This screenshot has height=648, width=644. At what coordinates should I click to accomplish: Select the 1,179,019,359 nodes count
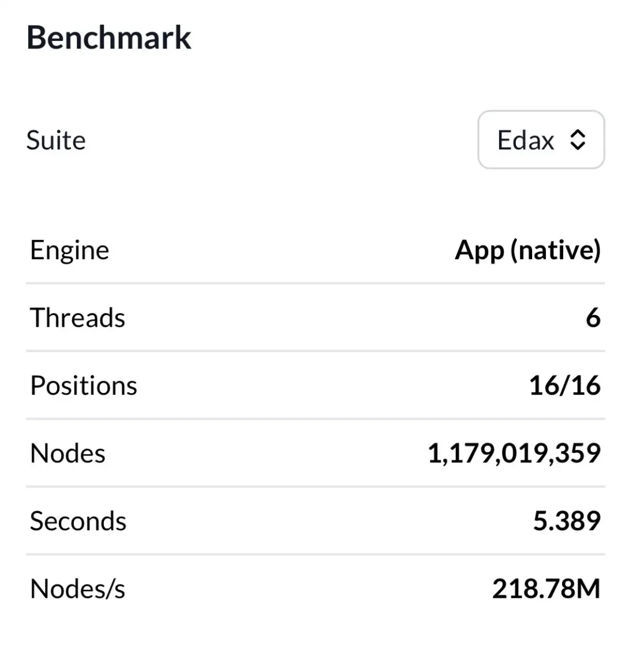pyautogui.click(x=514, y=454)
